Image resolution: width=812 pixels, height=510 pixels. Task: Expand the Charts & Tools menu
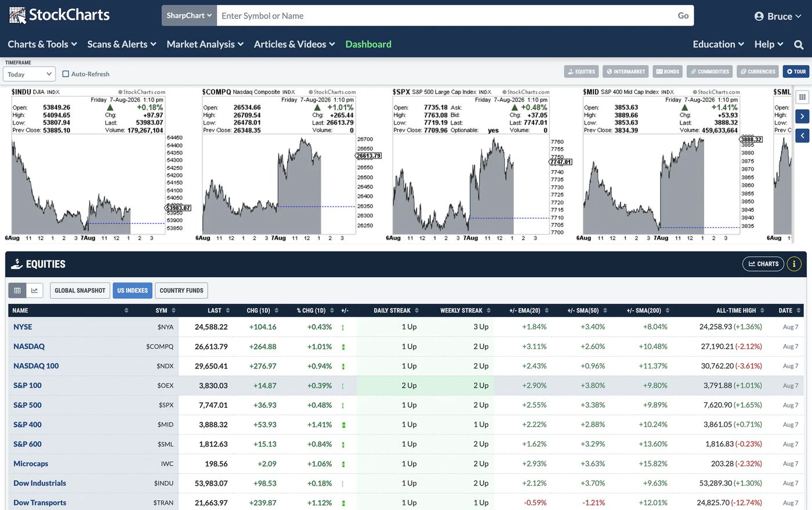[42, 44]
